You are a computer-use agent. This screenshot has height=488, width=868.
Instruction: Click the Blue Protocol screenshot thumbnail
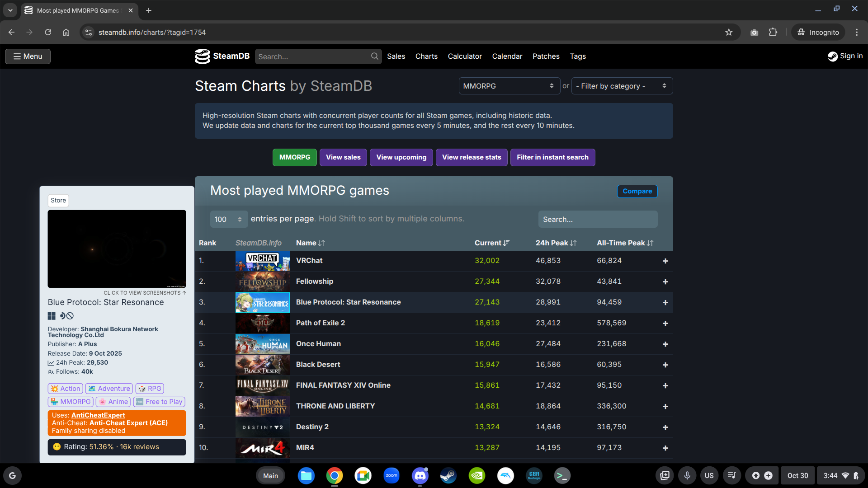click(117, 249)
